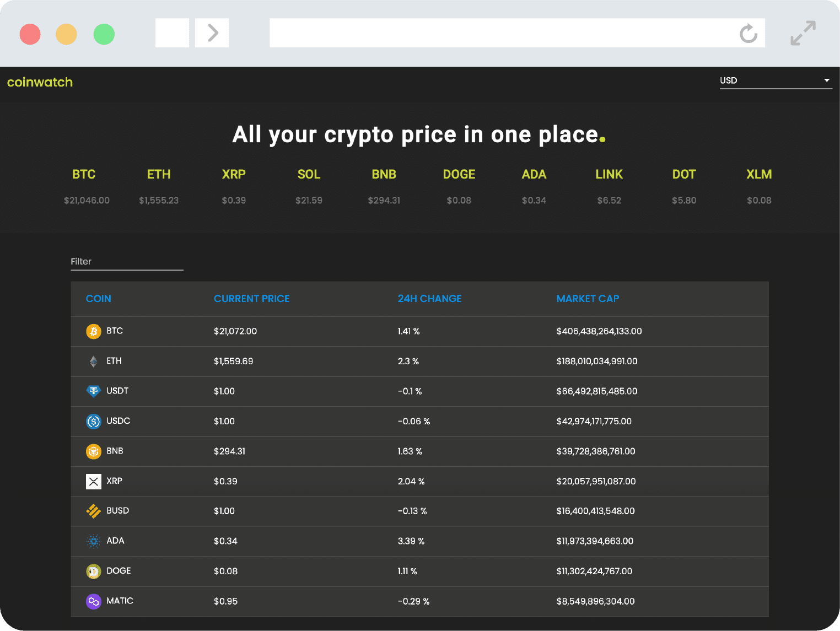Click ticker price $21,046.00
Viewport: 840px width, 631px height.
(87, 201)
